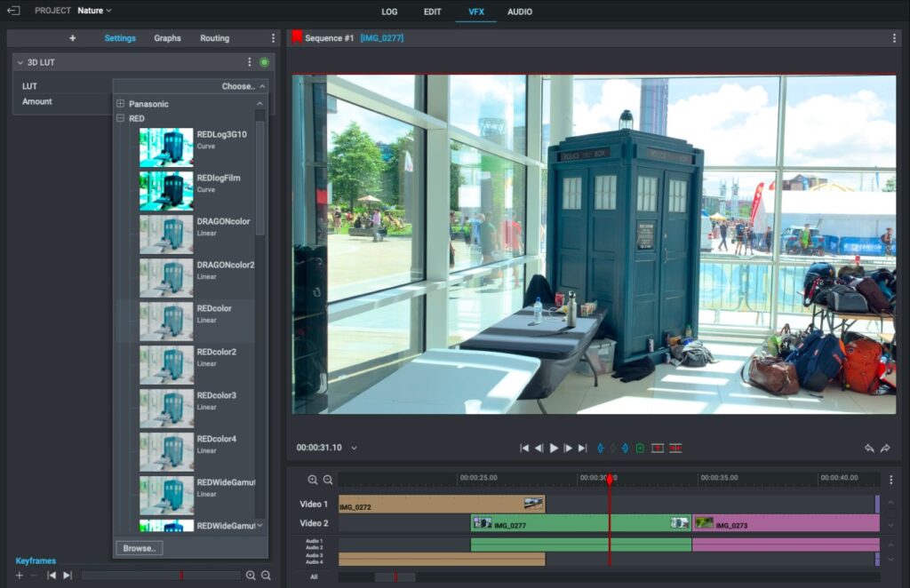Click the undo arrow icon

[868, 449]
